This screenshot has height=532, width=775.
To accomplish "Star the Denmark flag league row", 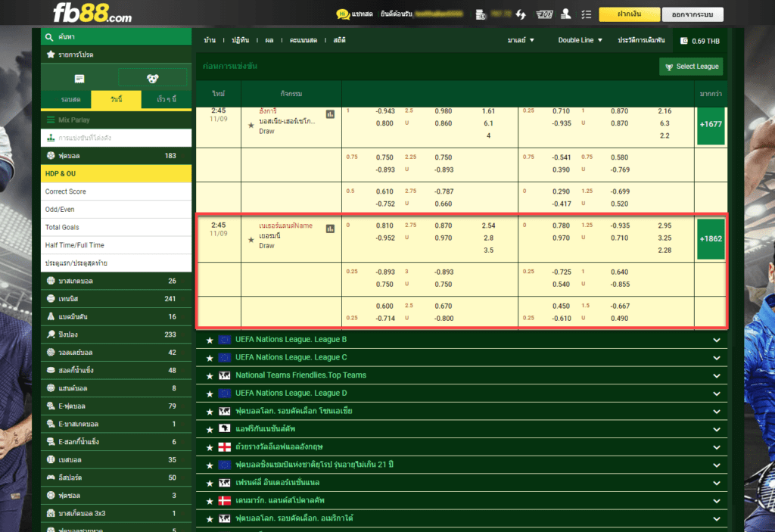I will [x=210, y=501].
